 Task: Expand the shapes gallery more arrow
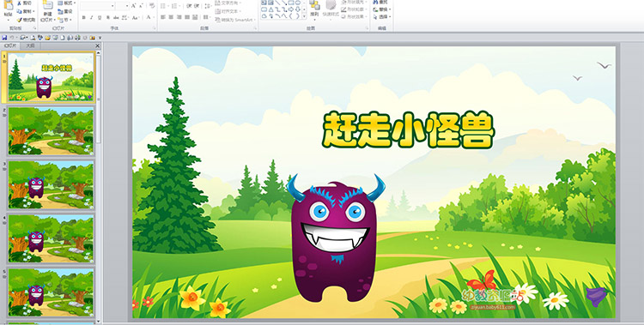(304, 16)
